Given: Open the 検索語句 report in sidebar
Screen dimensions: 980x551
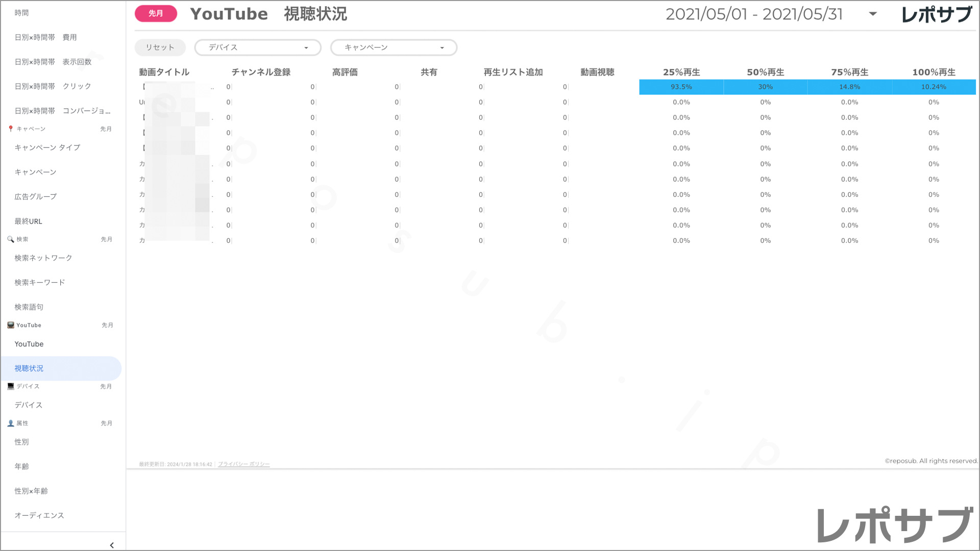Looking at the screenshot, I should 30,307.
